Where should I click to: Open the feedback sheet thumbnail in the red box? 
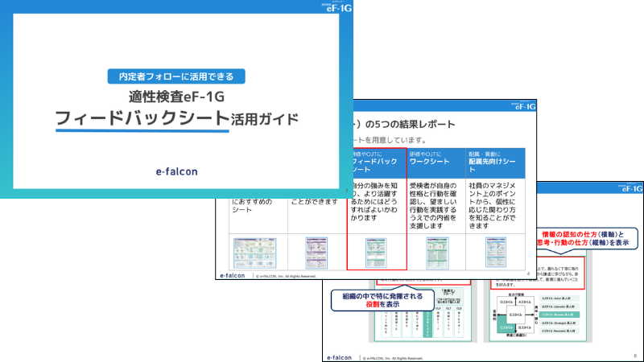[x=376, y=253]
